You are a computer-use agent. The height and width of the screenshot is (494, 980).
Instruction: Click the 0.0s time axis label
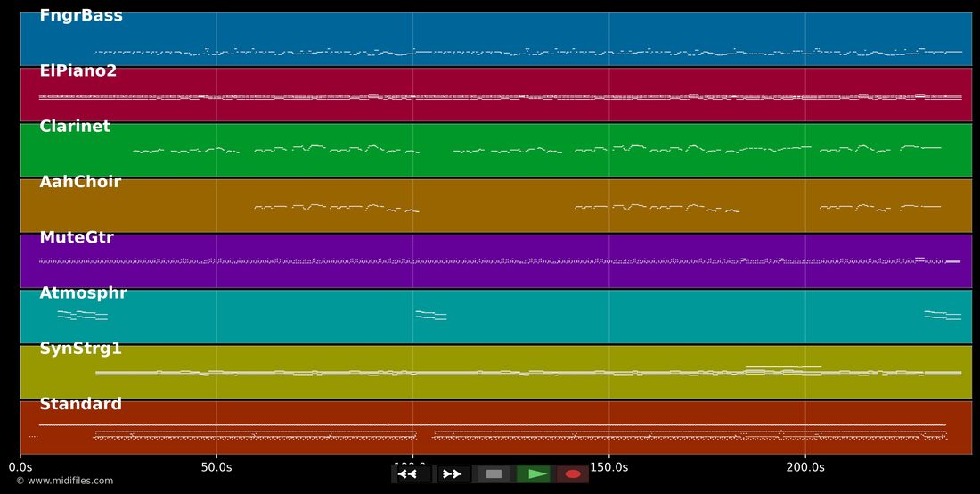click(x=20, y=467)
